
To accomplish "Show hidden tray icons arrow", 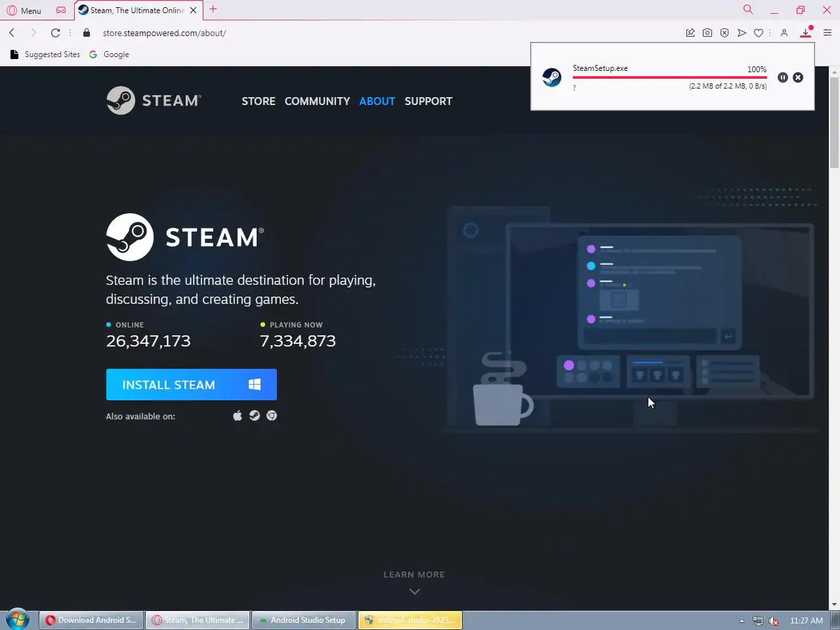I will [742, 621].
